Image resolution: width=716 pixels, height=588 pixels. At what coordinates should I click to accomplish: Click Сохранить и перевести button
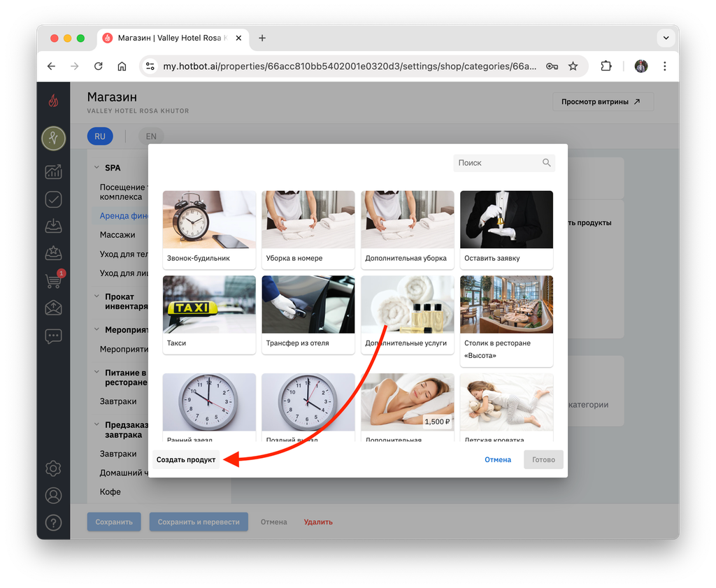point(199,522)
